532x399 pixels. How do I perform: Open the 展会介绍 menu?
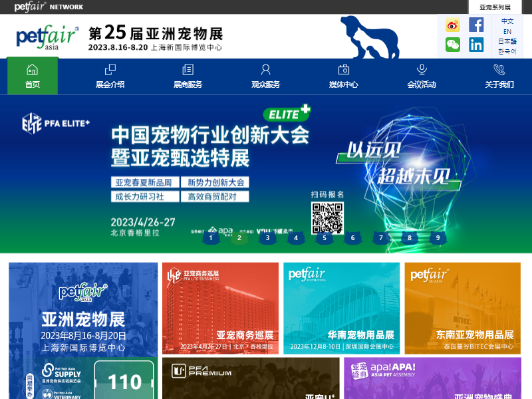coord(110,84)
